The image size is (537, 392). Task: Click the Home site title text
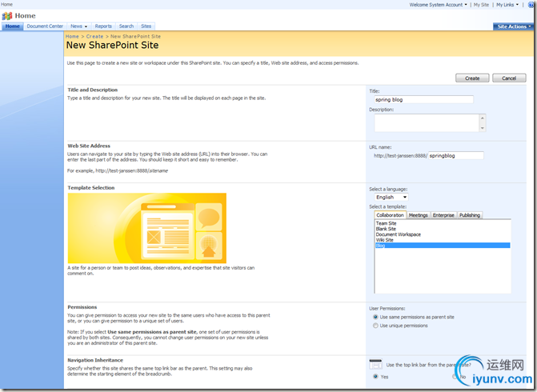26,16
